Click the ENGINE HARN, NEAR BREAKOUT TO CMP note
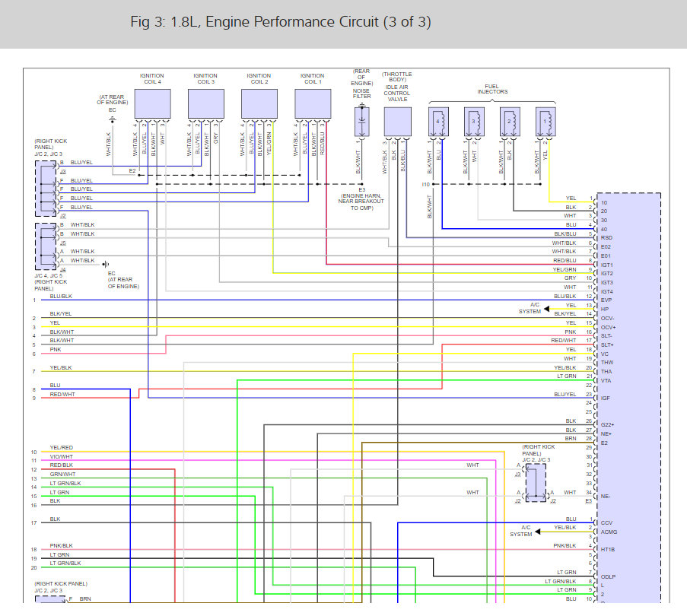The width and height of the screenshot is (687, 616). 361,202
